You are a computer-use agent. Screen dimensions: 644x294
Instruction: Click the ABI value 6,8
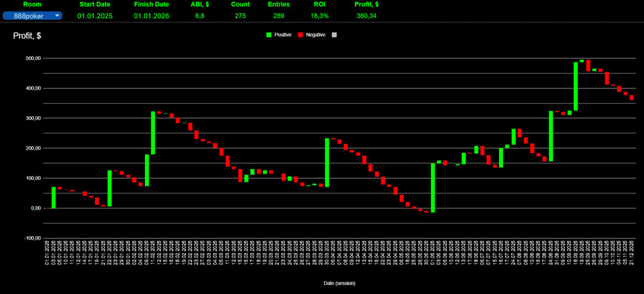[x=200, y=15]
